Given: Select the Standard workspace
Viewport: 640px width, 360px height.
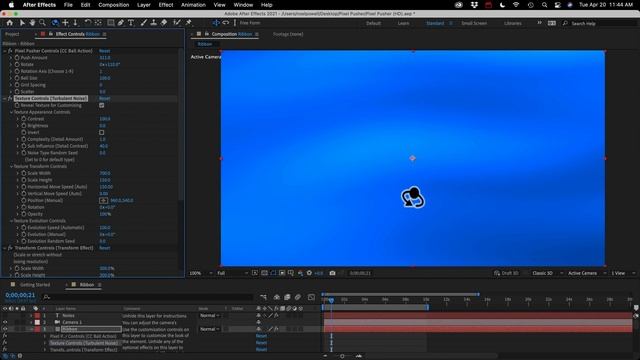Looking at the screenshot, I should point(435,23).
